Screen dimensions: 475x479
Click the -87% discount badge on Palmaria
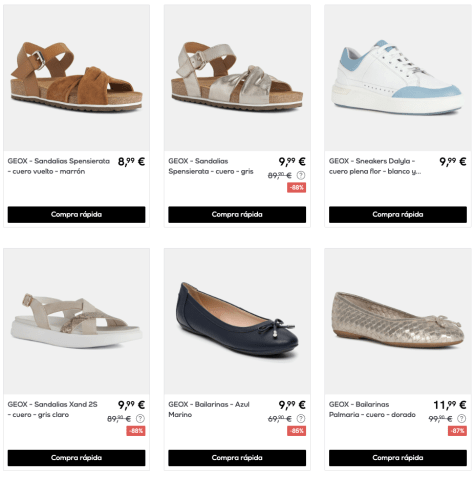point(457,431)
